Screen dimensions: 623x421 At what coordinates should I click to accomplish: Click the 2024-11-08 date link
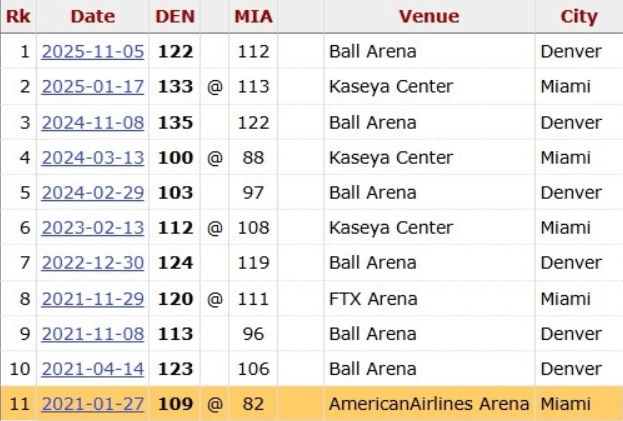click(x=93, y=123)
